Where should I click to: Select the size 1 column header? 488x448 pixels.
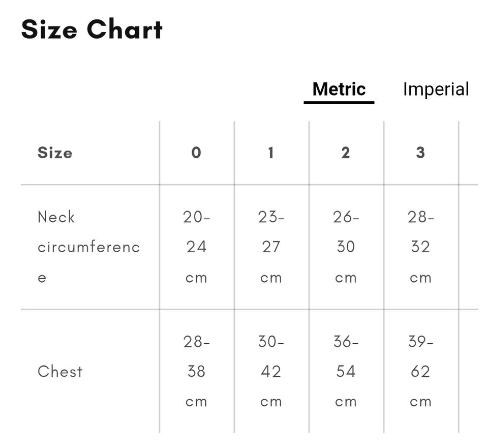tap(271, 153)
